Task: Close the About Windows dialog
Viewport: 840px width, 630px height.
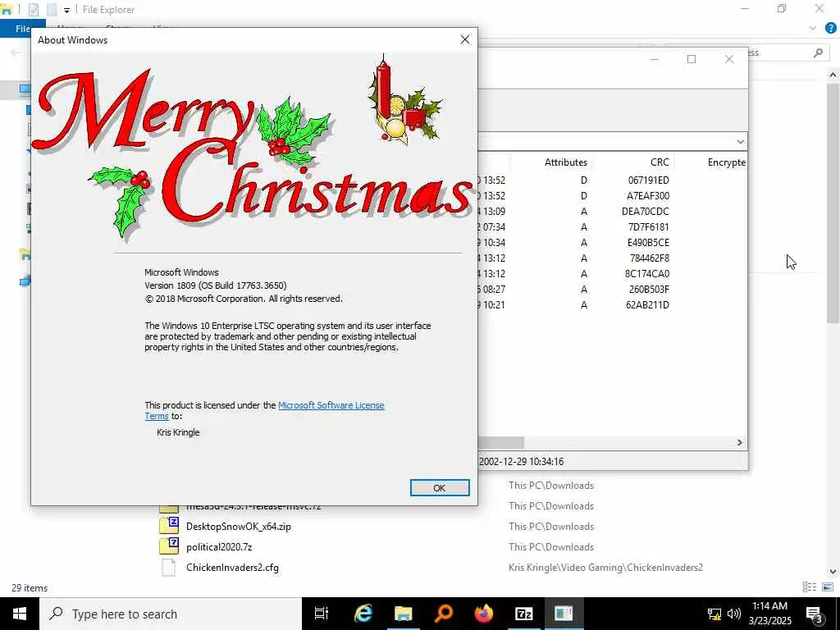Action: point(465,39)
